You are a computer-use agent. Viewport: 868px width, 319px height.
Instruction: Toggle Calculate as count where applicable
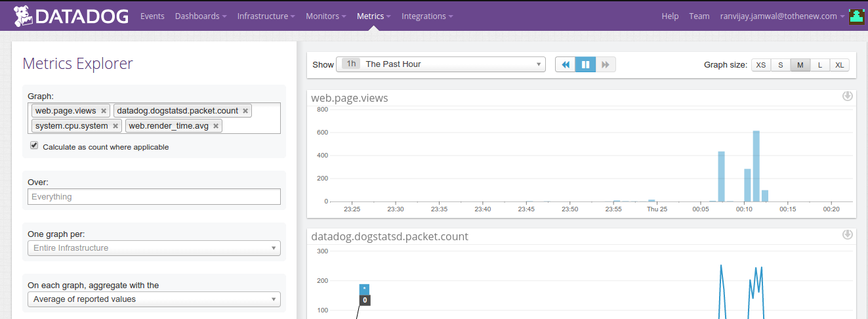click(x=34, y=146)
